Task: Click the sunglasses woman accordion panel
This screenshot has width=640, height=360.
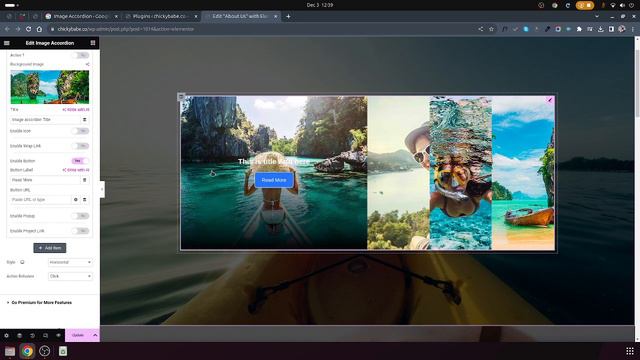Action: tap(398, 173)
